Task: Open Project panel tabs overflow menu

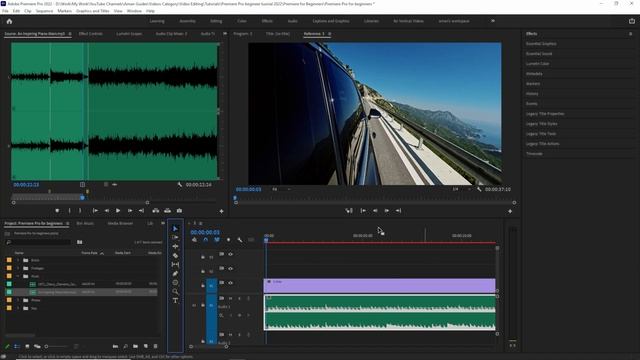Action: pos(163,223)
